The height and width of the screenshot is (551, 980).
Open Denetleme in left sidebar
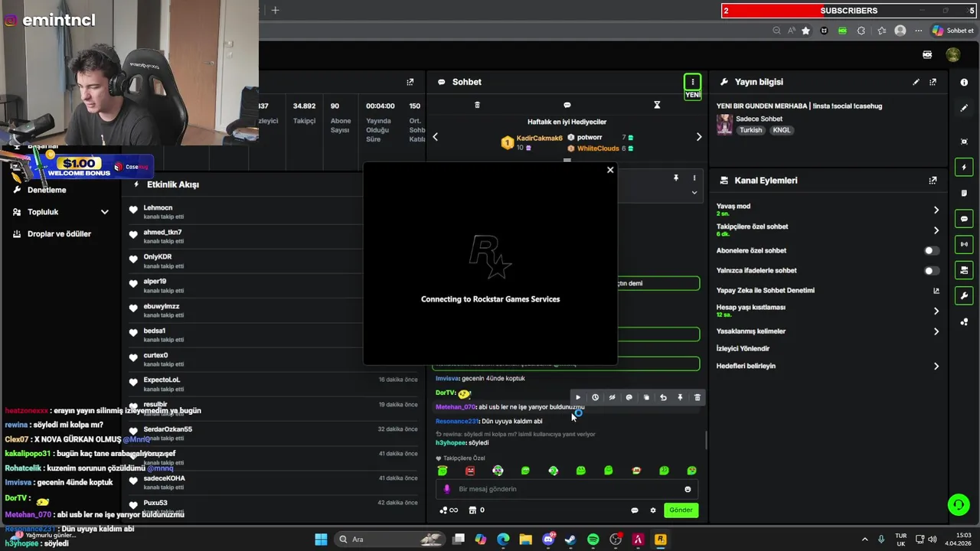coord(47,190)
